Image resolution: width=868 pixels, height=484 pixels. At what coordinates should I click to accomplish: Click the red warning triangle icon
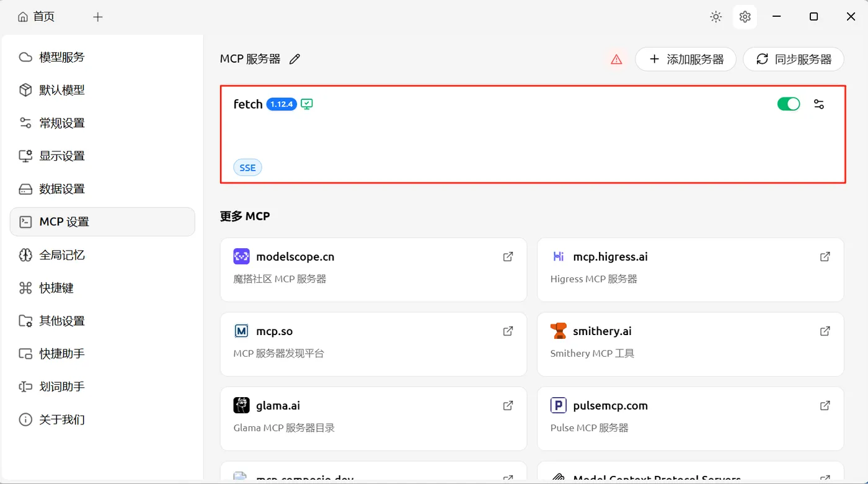[x=616, y=60]
